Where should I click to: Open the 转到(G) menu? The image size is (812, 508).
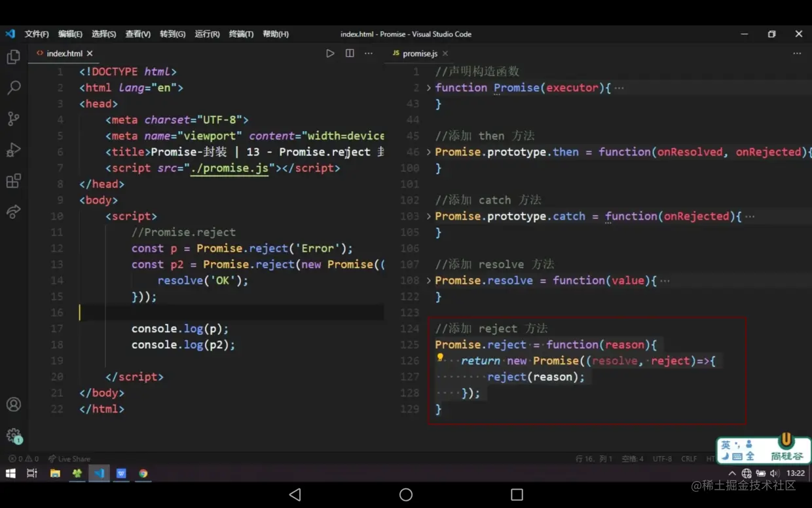[172, 34]
